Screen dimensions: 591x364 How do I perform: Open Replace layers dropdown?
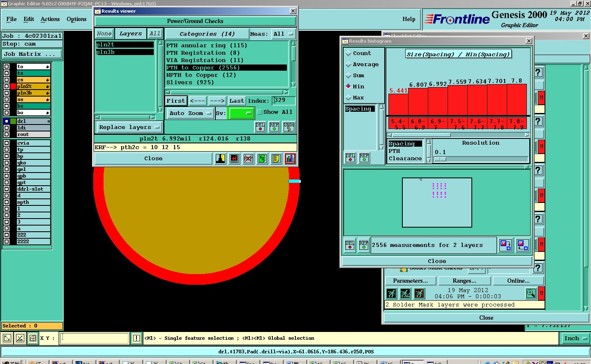pos(129,127)
